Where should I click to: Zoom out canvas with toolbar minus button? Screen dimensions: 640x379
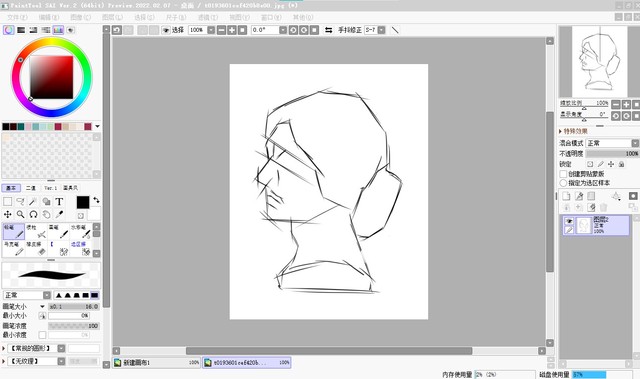click(x=221, y=30)
